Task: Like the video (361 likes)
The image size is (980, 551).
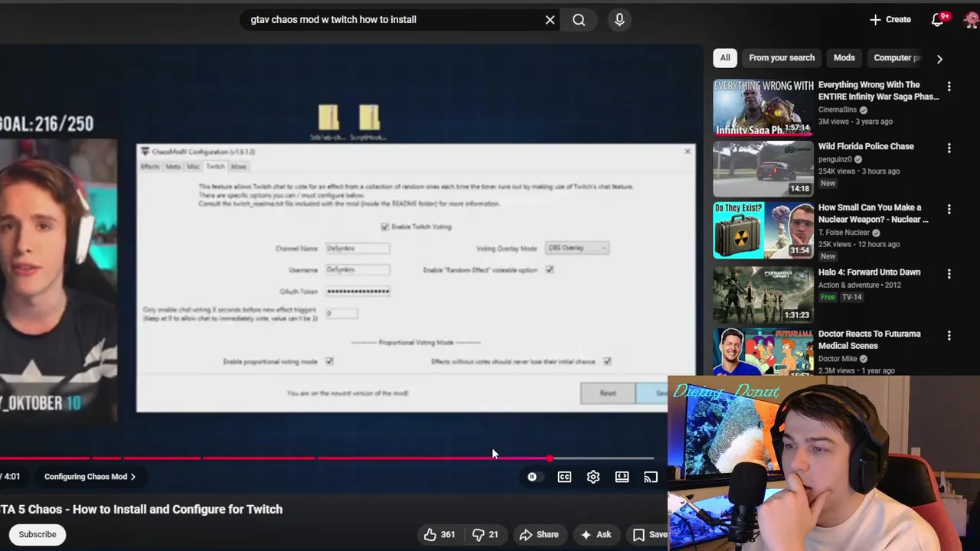Action: pyautogui.click(x=439, y=534)
